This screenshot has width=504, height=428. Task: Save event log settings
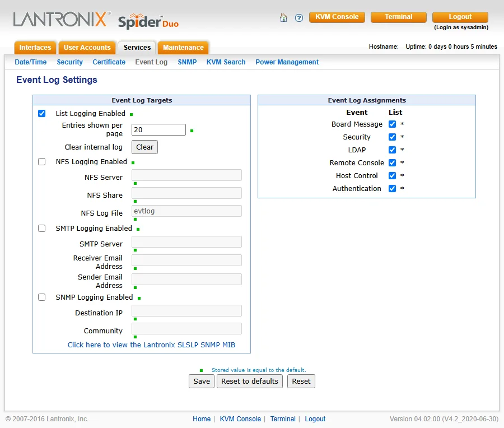(202, 382)
